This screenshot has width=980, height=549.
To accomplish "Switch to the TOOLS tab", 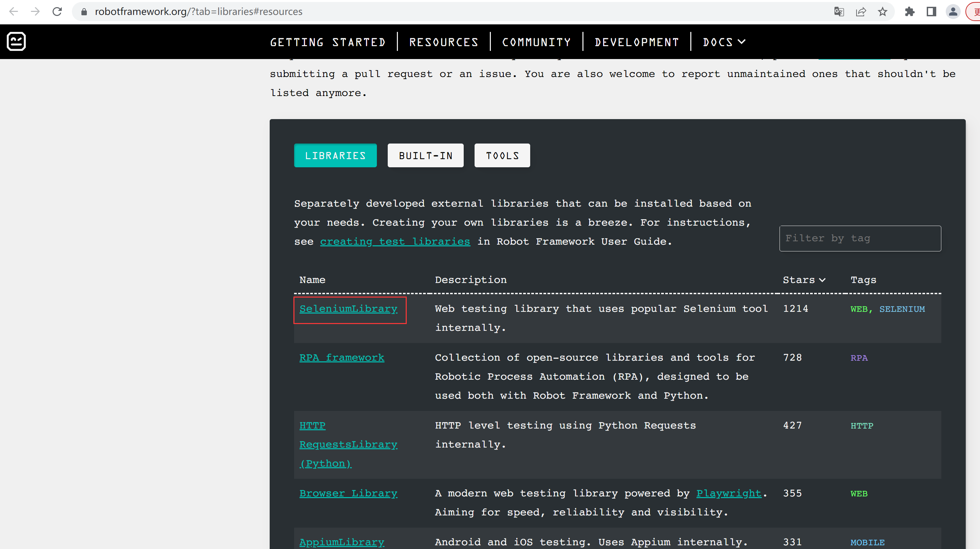I will point(502,156).
